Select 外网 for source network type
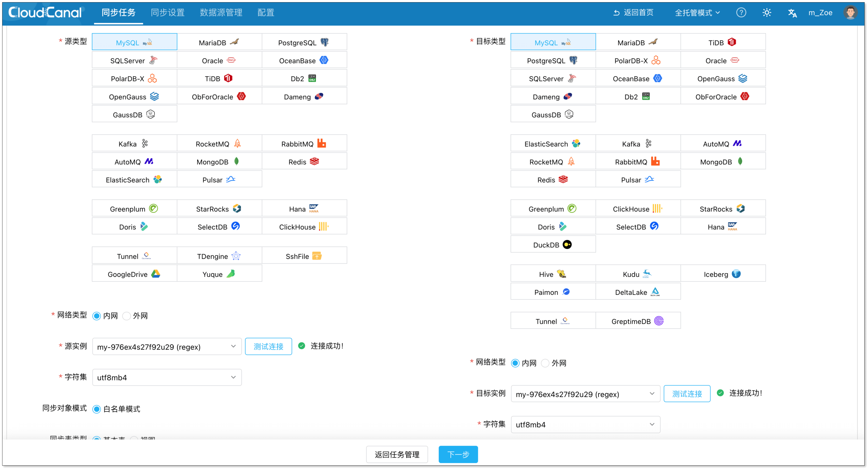 tap(127, 316)
